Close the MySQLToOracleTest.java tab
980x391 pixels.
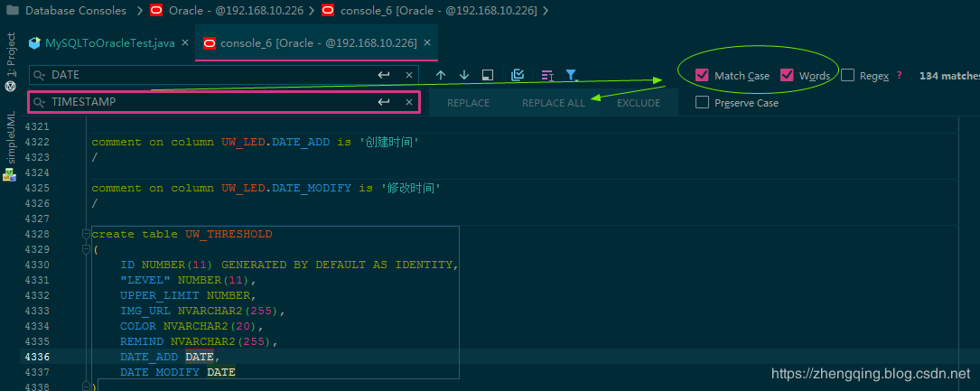[x=184, y=42]
